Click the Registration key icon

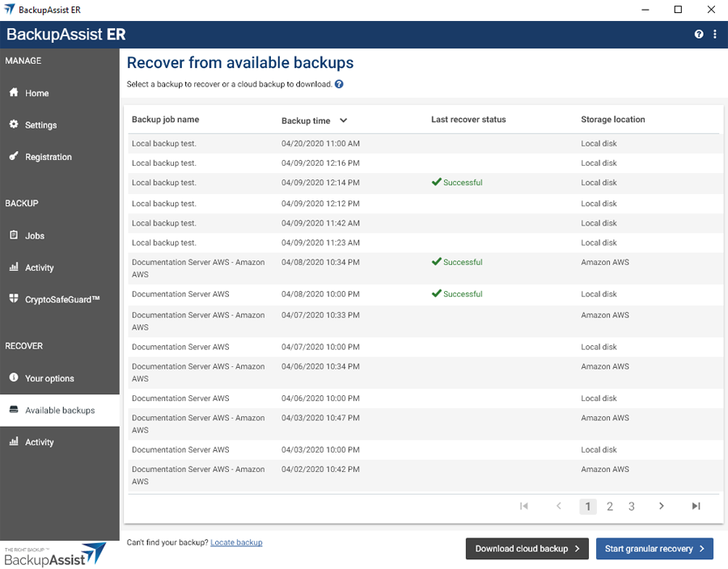[14, 156]
